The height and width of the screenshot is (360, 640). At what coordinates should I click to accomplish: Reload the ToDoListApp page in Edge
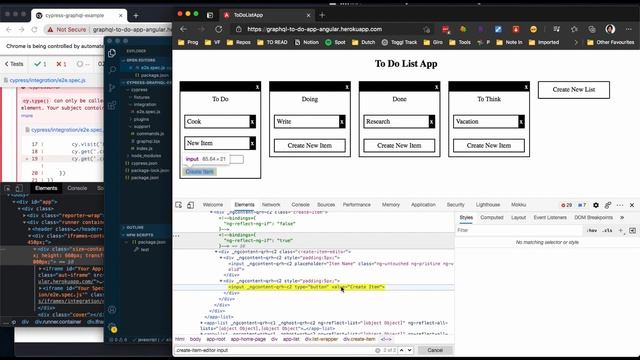(x=219, y=29)
